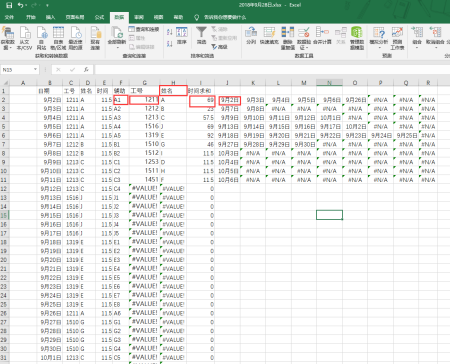Image resolution: width=450 pixels, height=364 pixels.
Task: Switch to the 开始 ribbon tab
Action: (31, 17)
